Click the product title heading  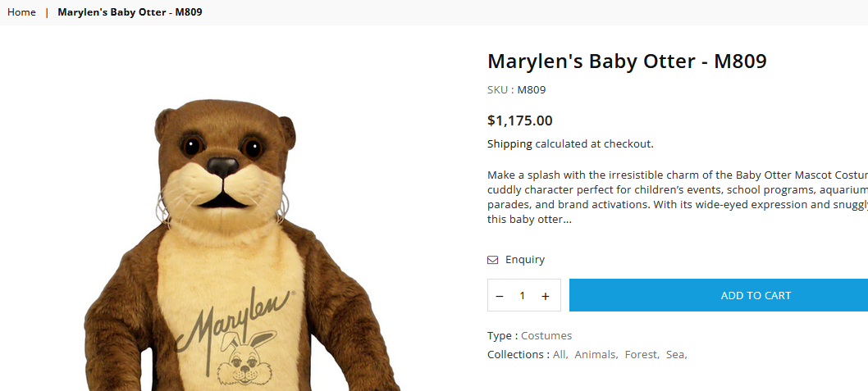627,61
